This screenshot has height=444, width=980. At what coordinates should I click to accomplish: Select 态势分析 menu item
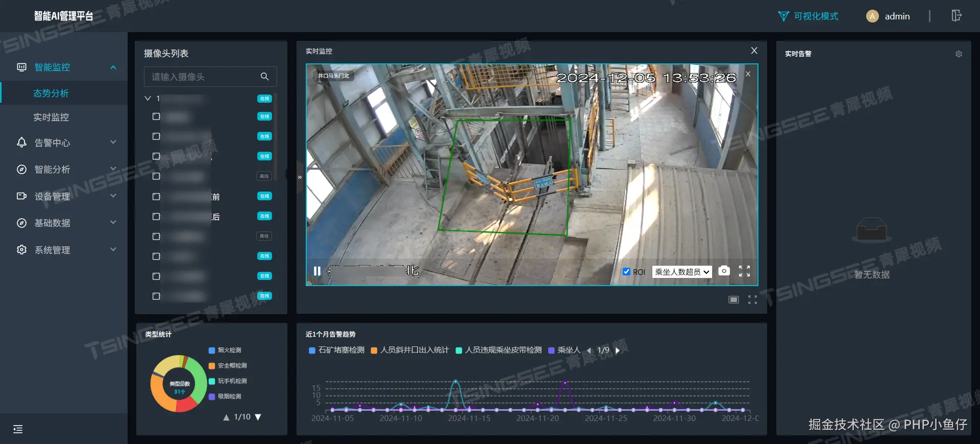click(x=51, y=93)
